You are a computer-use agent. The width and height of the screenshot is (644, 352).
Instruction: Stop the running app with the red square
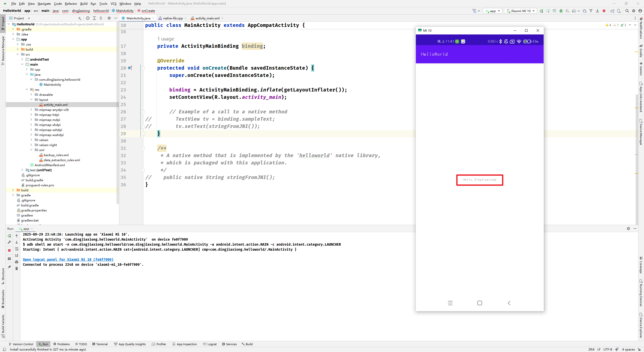604,11
